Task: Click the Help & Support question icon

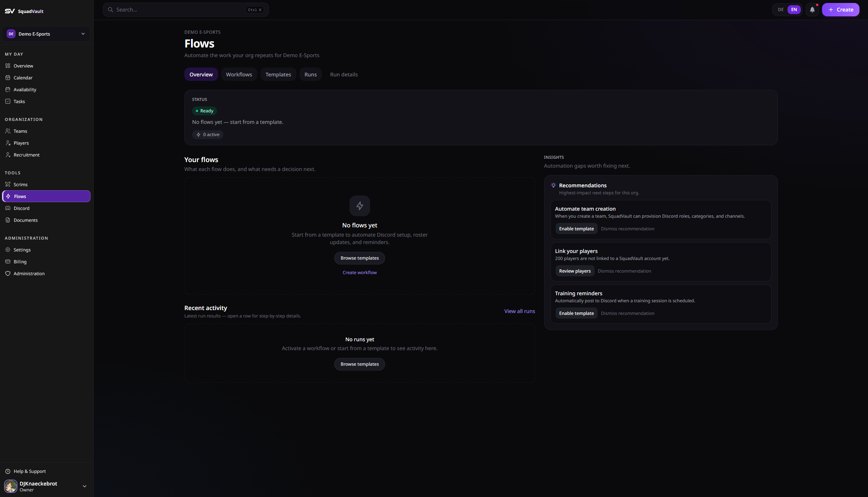Action: (8, 471)
